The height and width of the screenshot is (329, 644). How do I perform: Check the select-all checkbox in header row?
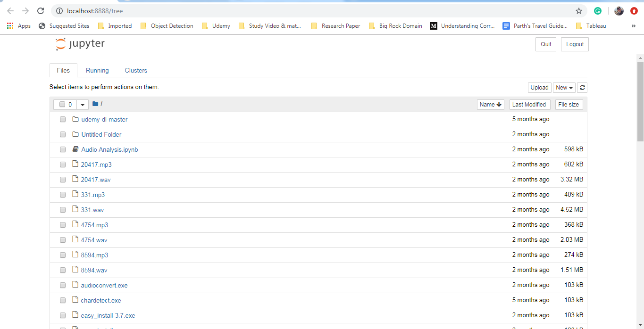pyautogui.click(x=61, y=104)
